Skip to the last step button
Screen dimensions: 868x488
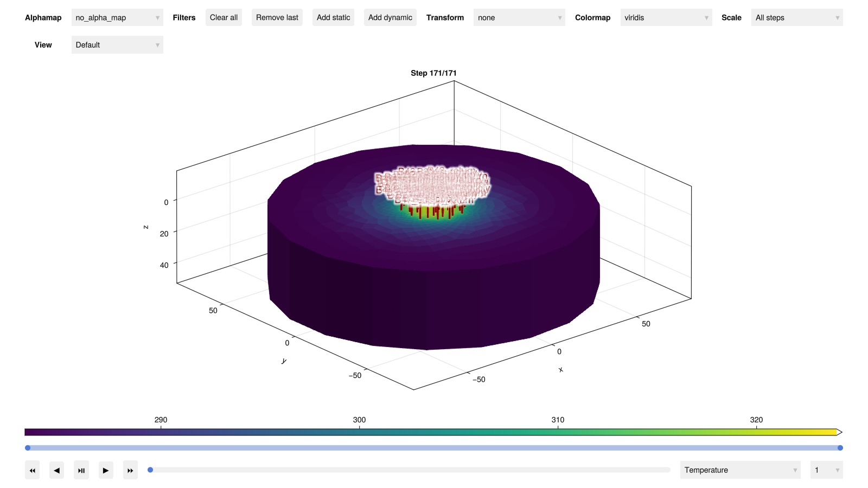pos(130,470)
